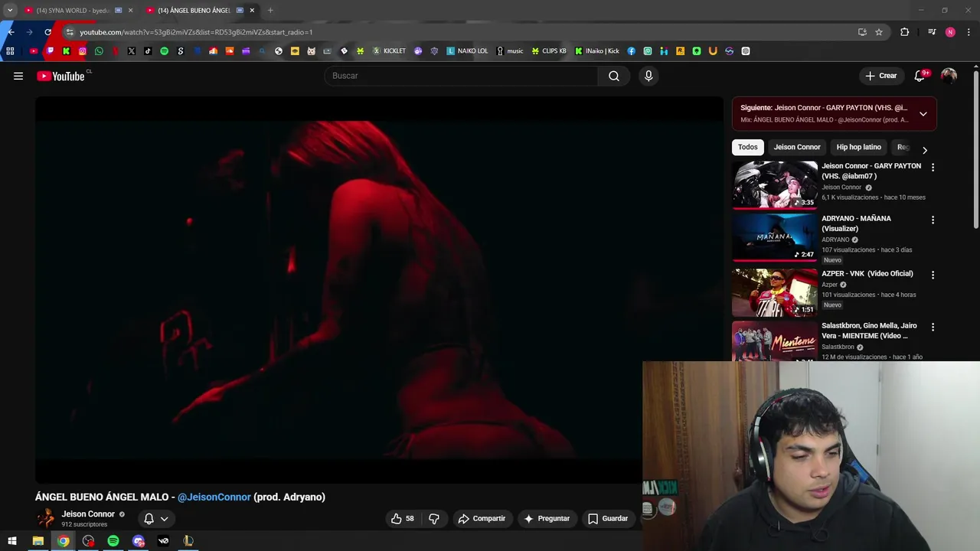Click the Crear button
This screenshot has height=551, width=980.
(880, 76)
